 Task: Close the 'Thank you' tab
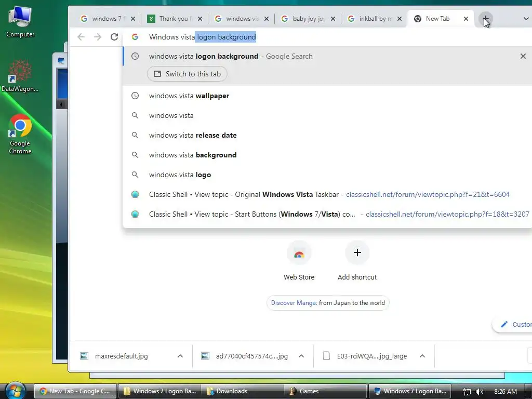coord(200,19)
